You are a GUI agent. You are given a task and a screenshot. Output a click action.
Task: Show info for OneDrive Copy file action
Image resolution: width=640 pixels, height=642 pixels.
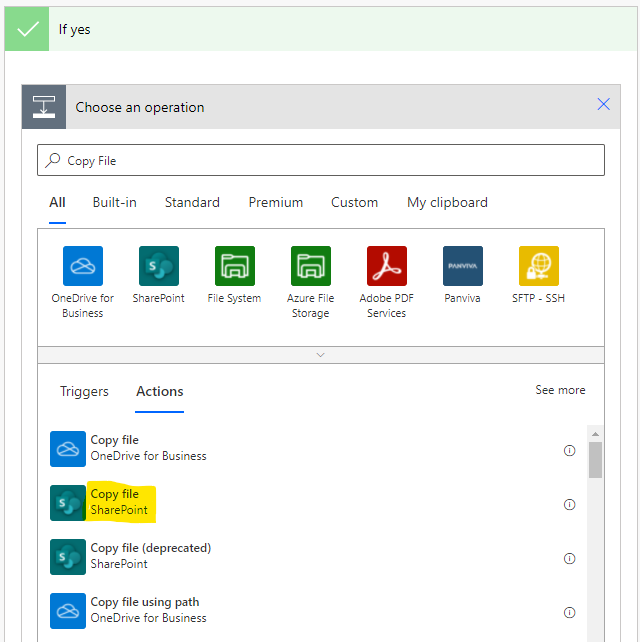[570, 450]
